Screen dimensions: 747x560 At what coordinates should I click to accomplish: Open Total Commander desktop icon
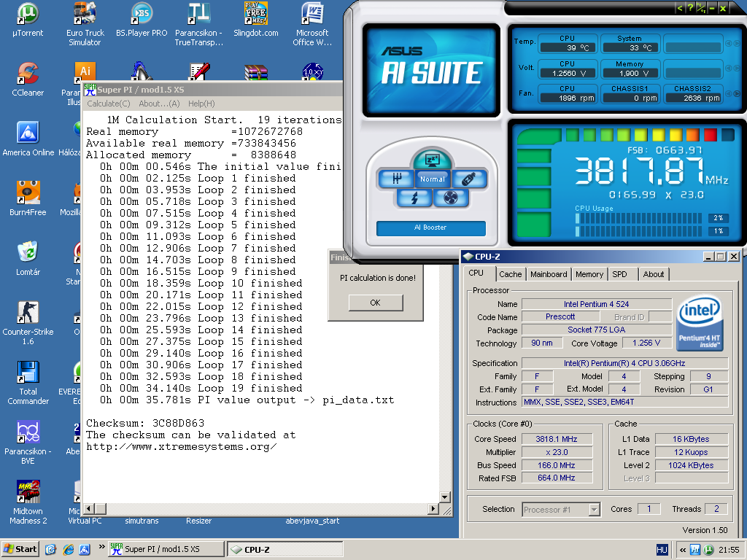(x=28, y=383)
